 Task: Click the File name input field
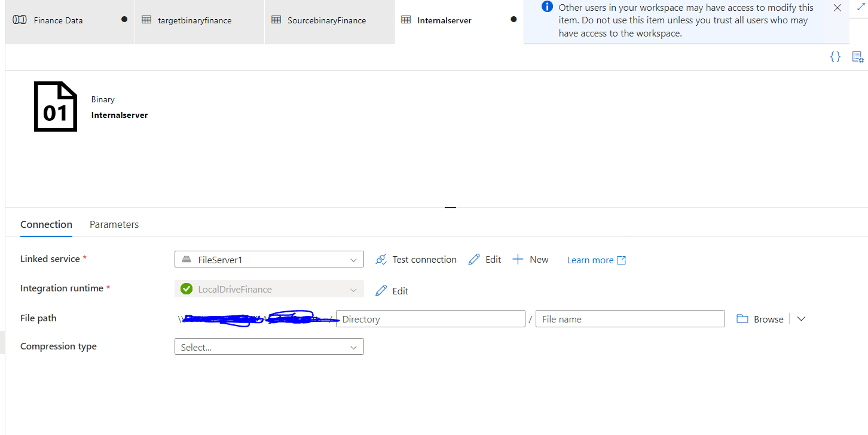(629, 318)
